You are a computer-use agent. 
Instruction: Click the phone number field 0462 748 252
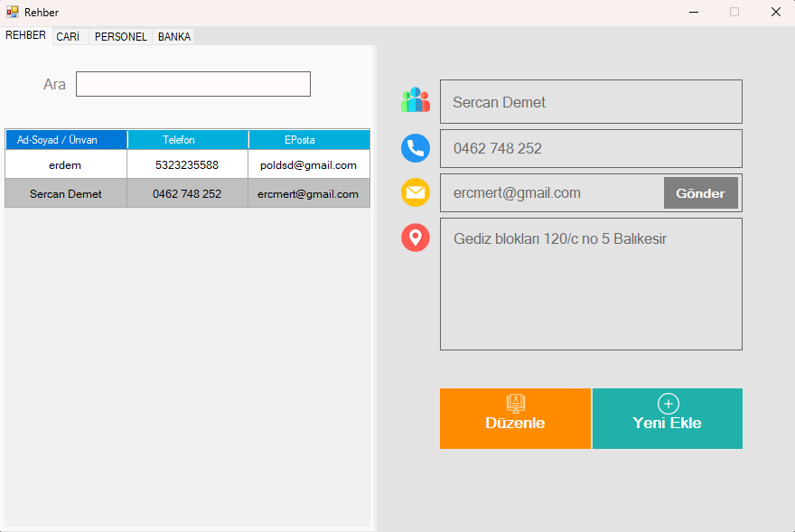(591, 148)
